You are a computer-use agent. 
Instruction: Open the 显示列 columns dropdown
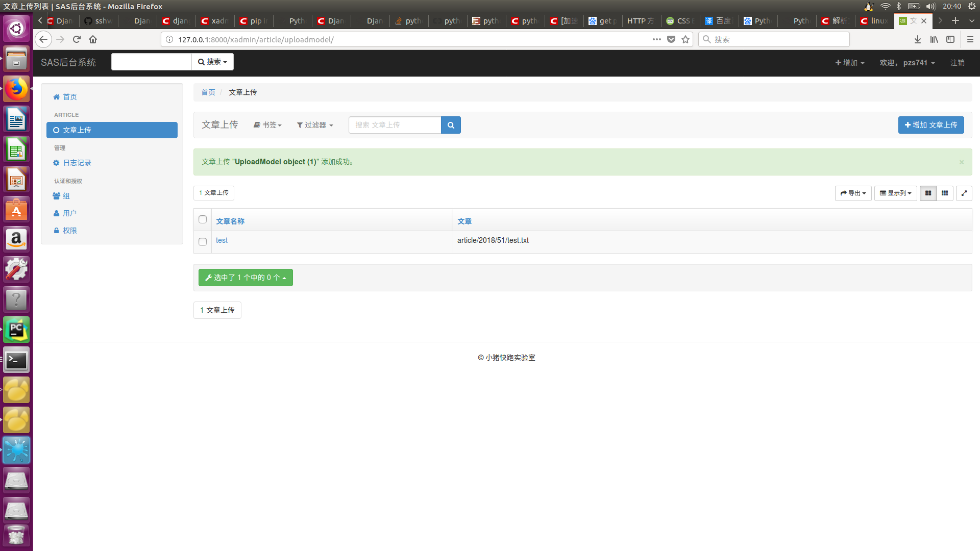[895, 193]
